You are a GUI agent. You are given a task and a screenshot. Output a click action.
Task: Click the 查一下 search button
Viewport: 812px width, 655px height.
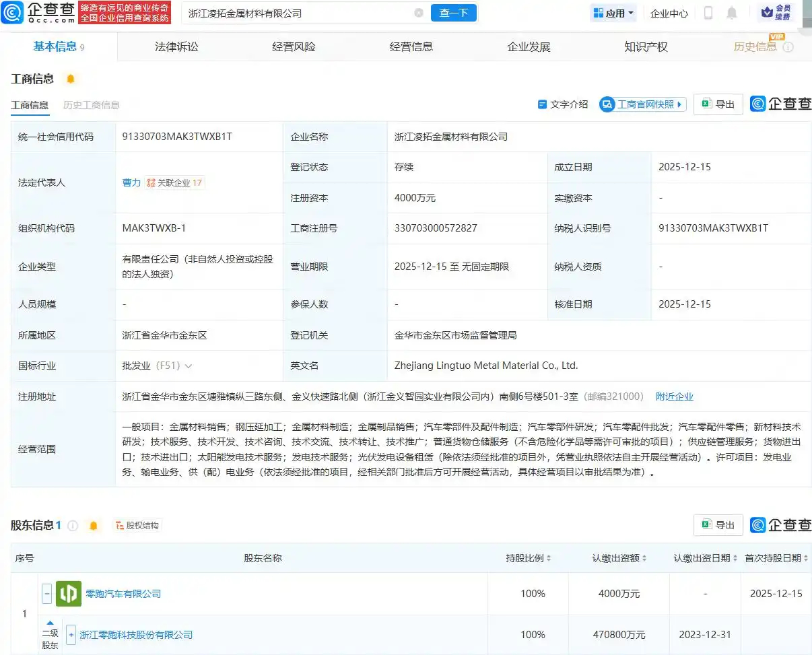point(453,12)
